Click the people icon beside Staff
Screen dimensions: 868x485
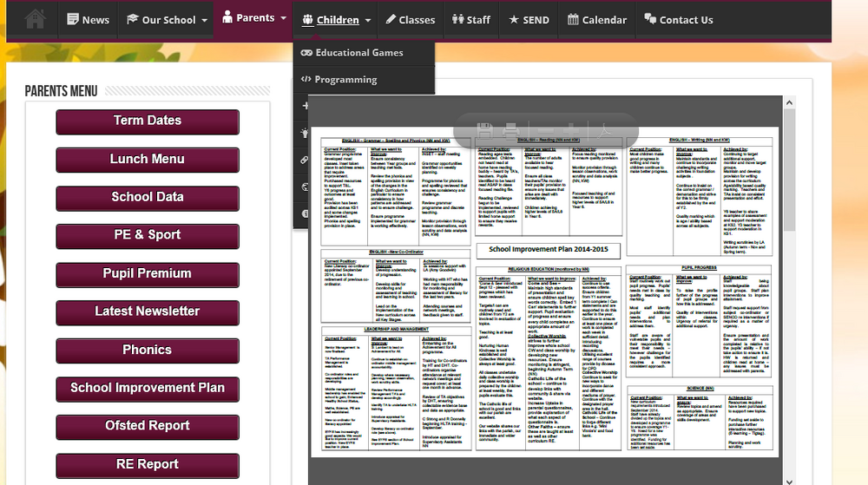pos(457,19)
